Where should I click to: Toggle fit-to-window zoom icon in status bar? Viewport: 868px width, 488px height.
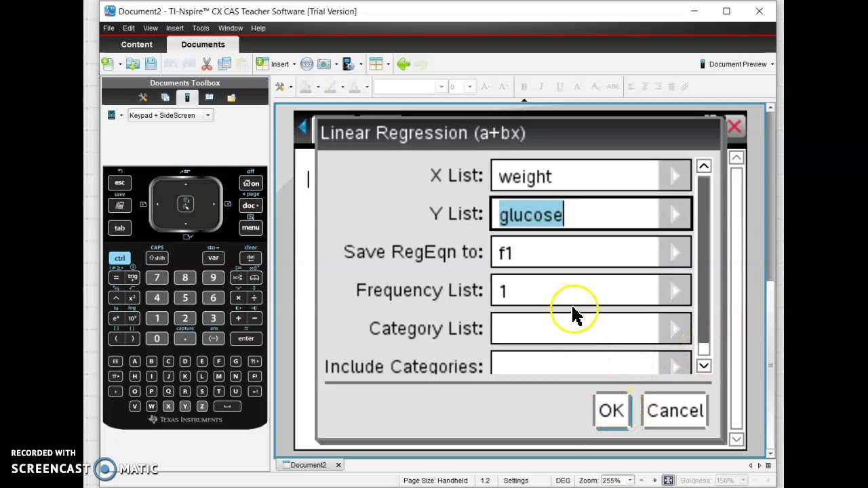668,481
